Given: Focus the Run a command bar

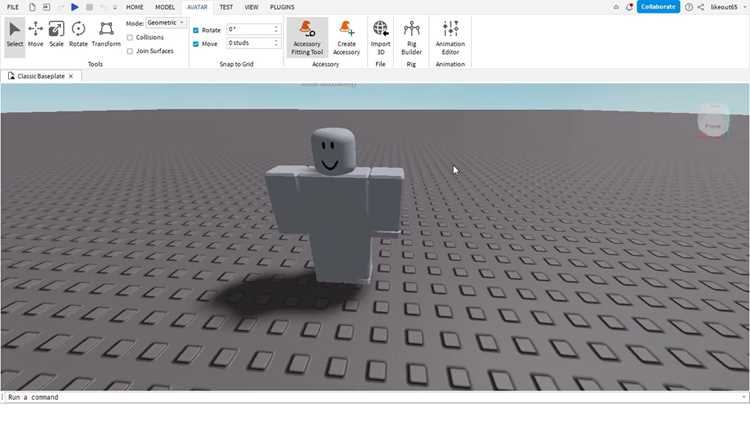Looking at the screenshot, I should pos(373,397).
